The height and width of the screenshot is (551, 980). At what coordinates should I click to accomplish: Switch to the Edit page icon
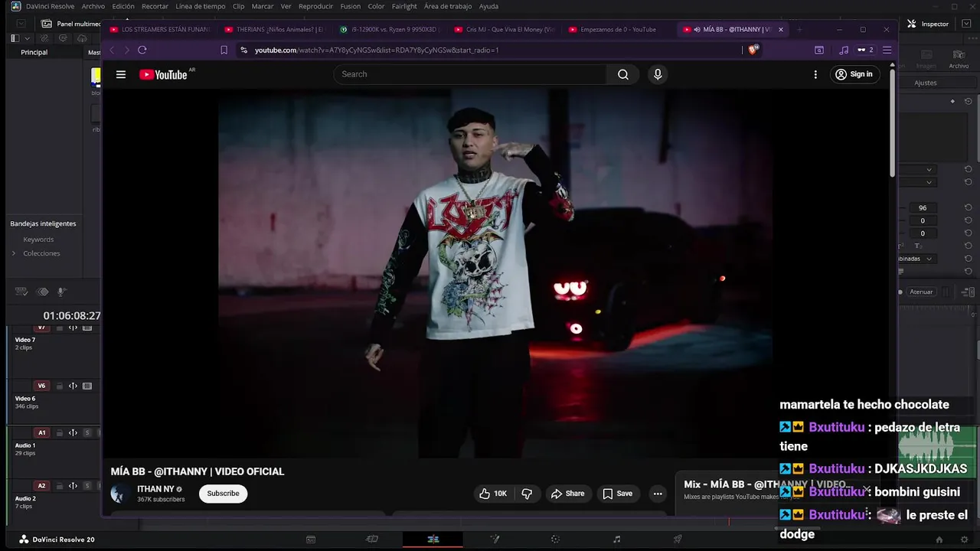click(433, 540)
